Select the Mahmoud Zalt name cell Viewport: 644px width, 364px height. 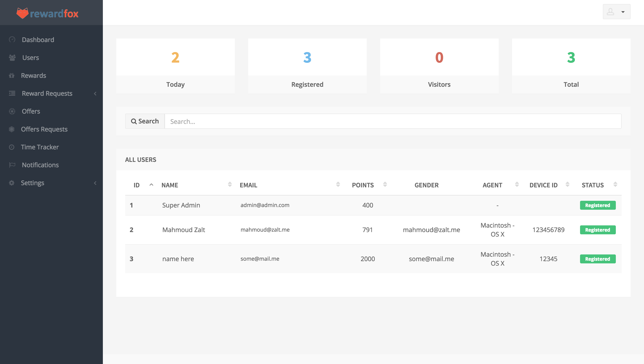184,230
